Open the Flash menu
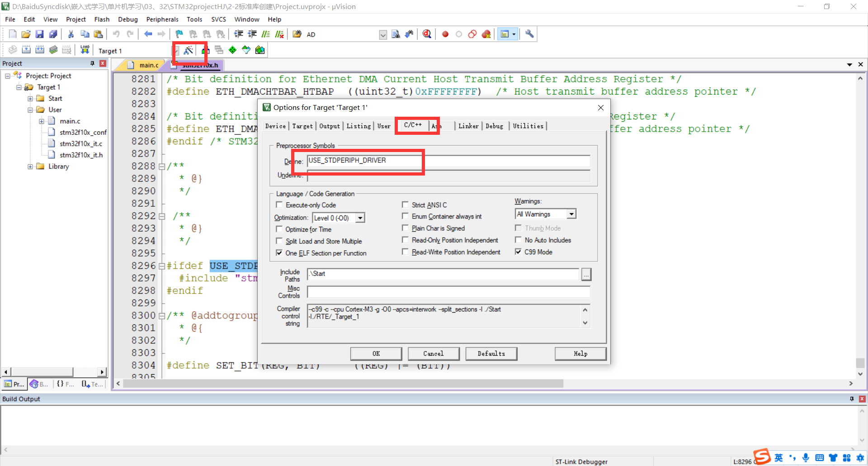Viewport: 868px width, 466px height. [102, 19]
